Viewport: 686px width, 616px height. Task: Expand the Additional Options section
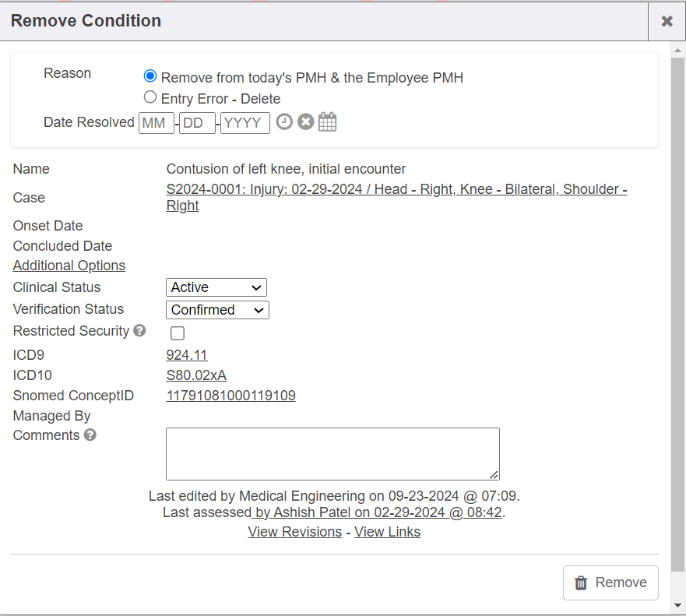(69, 266)
